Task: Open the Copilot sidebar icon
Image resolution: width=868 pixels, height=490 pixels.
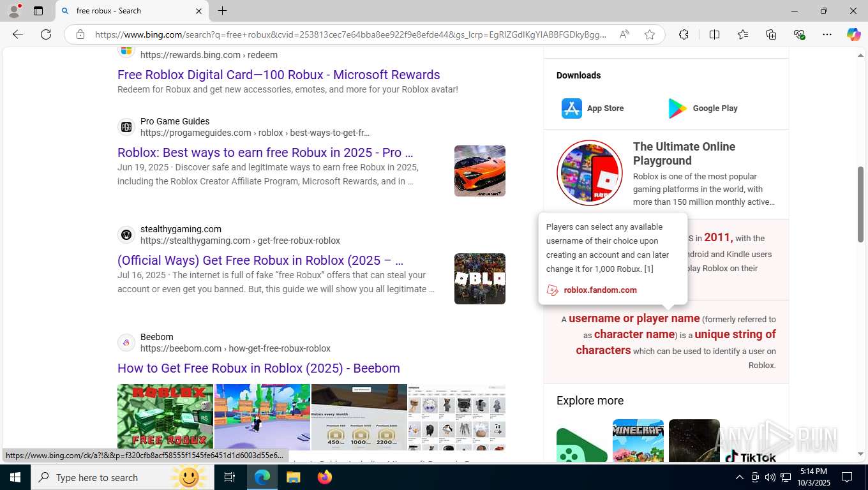Action: click(x=854, y=34)
